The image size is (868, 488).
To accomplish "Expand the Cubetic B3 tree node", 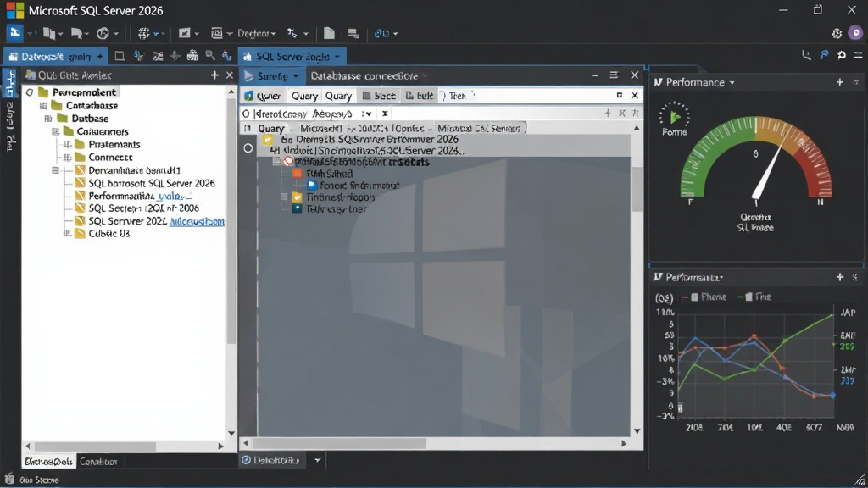I will (x=67, y=234).
